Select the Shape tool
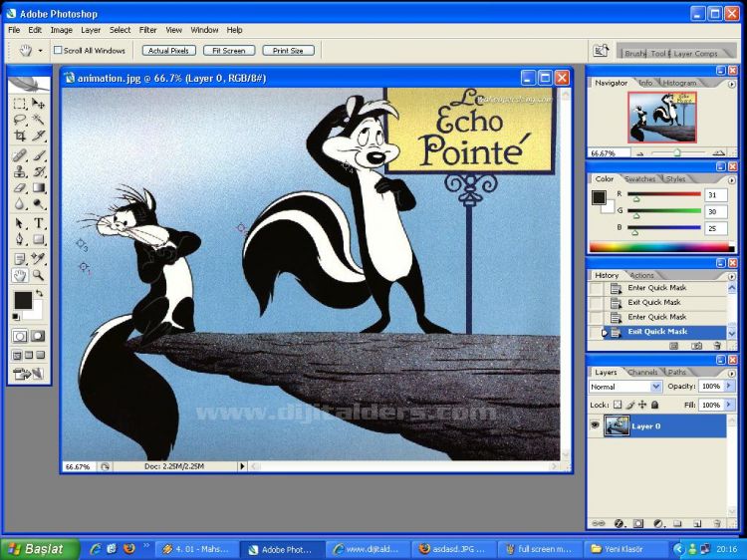 pos(38,239)
